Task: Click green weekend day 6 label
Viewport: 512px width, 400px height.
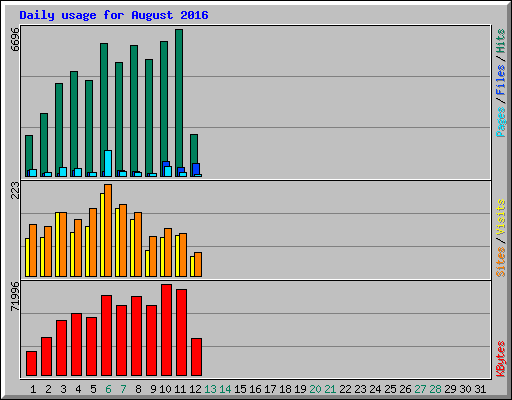Action: tap(108, 389)
